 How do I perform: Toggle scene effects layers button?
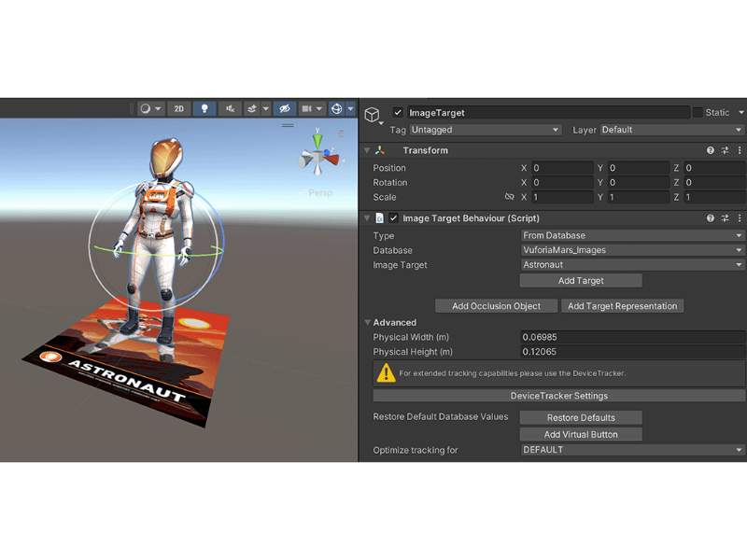point(252,109)
